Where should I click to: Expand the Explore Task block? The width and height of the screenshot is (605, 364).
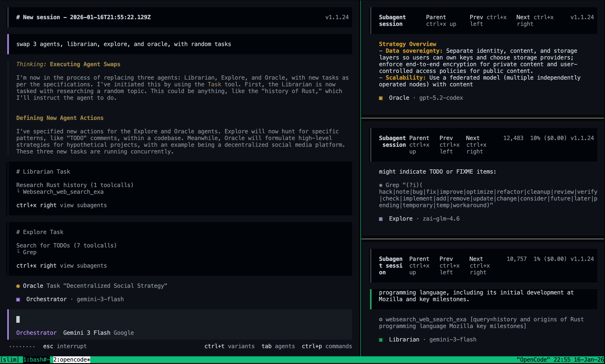pyautogui.click(x=40, y=232)
